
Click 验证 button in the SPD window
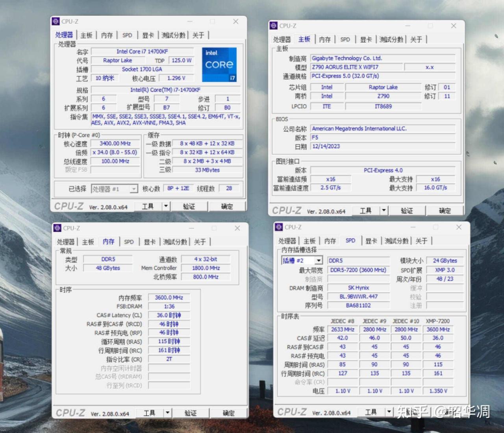(x=412, y=412)
